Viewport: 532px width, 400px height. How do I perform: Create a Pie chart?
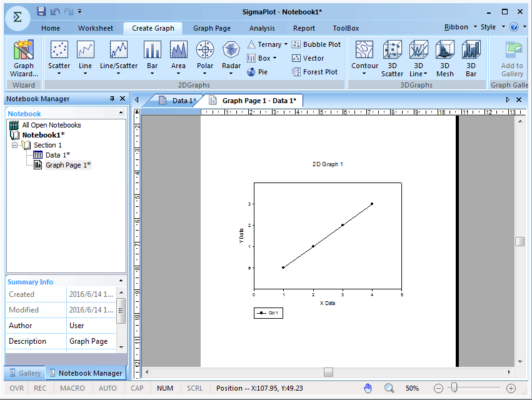click(x=257, y=72)
